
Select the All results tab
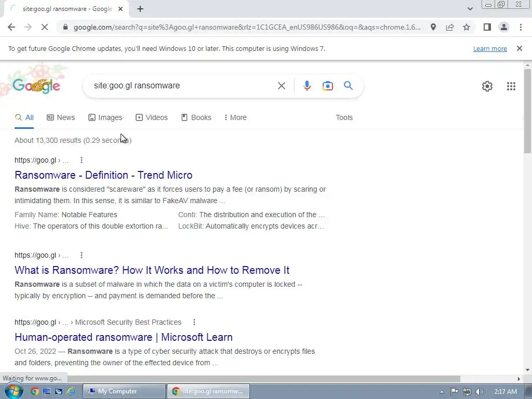(x=24, y=117)
